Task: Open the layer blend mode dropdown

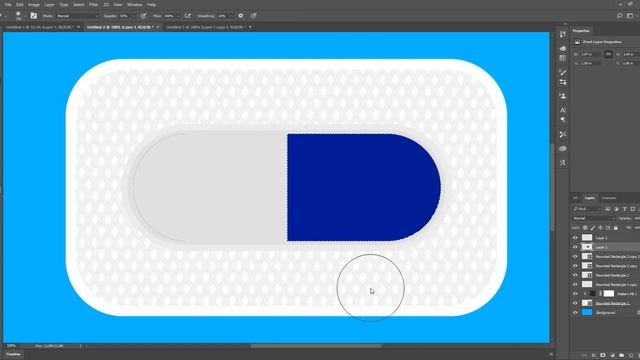Action: click(593, 218)
